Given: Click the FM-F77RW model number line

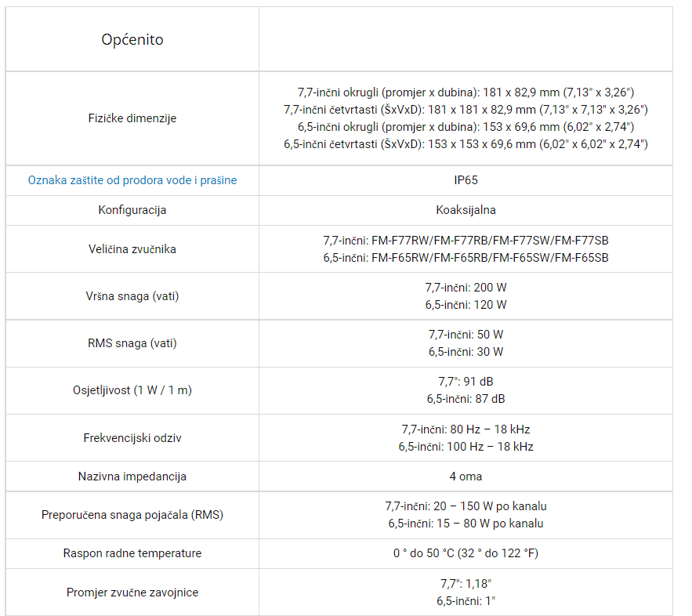Looking at the screenshot, I should pyautogui.click(x=466, y=241).
